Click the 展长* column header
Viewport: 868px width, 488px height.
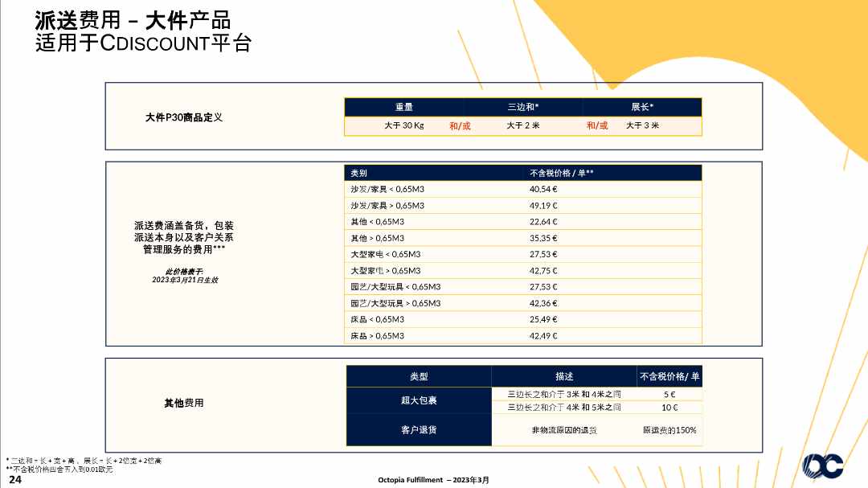pos(642,107)
